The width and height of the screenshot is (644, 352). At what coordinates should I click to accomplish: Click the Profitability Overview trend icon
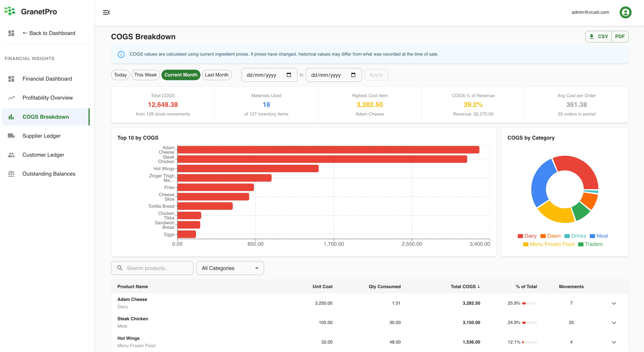11,98
